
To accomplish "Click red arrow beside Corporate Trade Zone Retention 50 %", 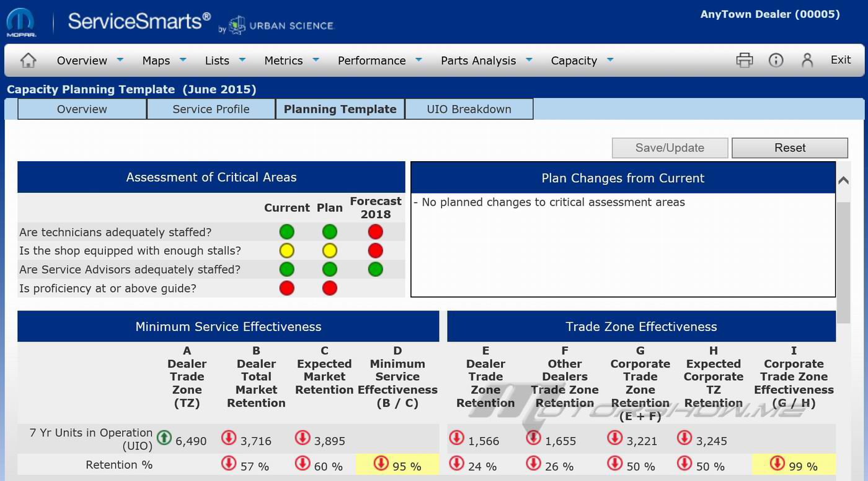I will click(x=614, y=463).
